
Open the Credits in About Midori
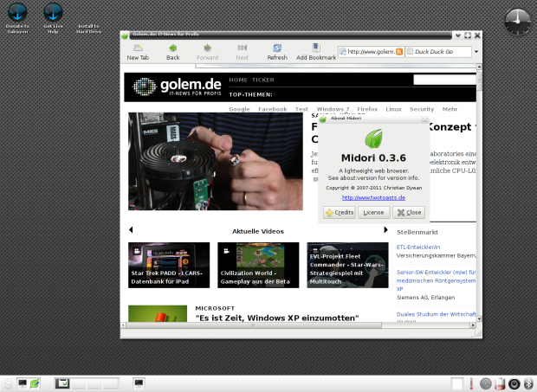[x=339, y=212]
